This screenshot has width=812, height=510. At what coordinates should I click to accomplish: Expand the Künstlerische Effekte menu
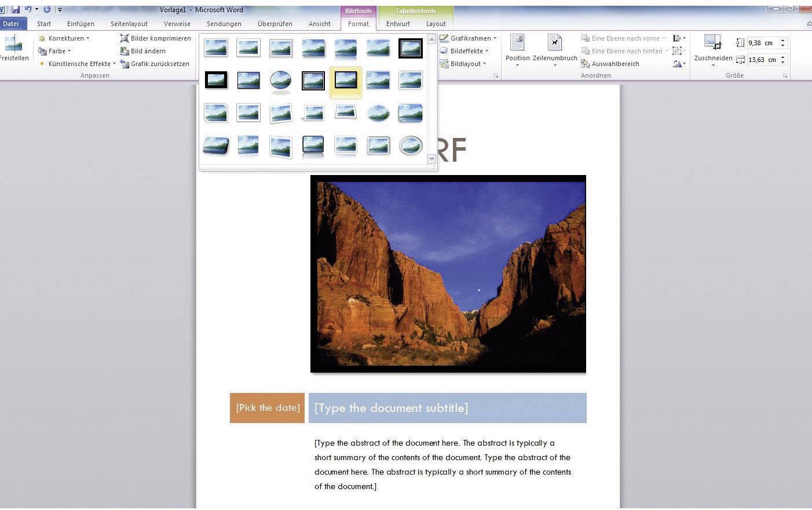[77, 64]
